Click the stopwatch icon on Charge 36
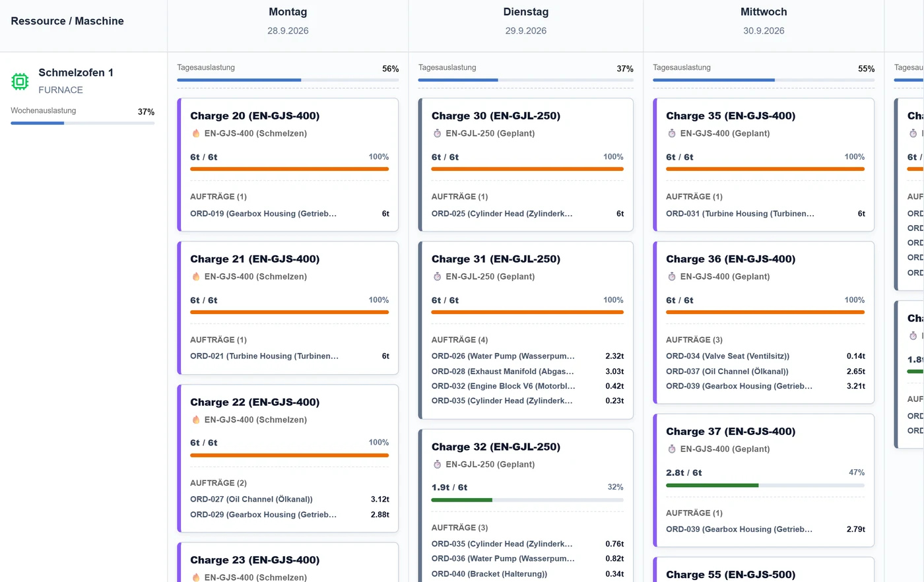924x582 pixels. pos(672,276)
